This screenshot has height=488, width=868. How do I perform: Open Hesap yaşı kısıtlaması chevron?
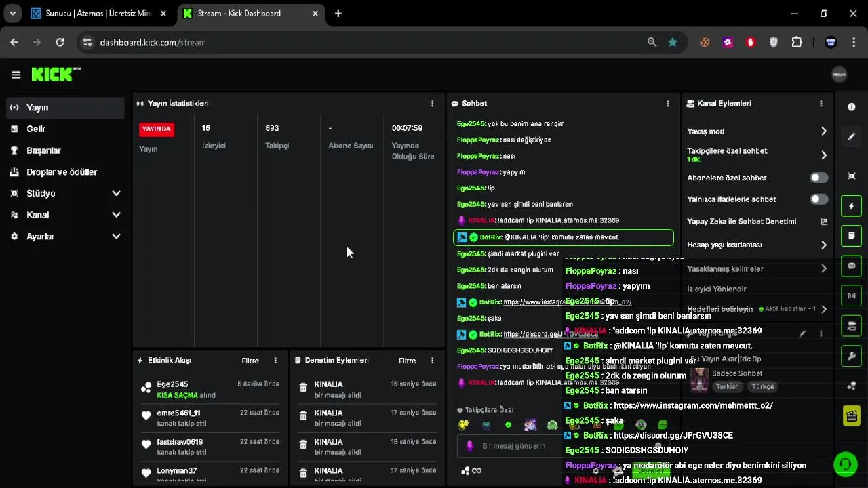tap(824, 245)
